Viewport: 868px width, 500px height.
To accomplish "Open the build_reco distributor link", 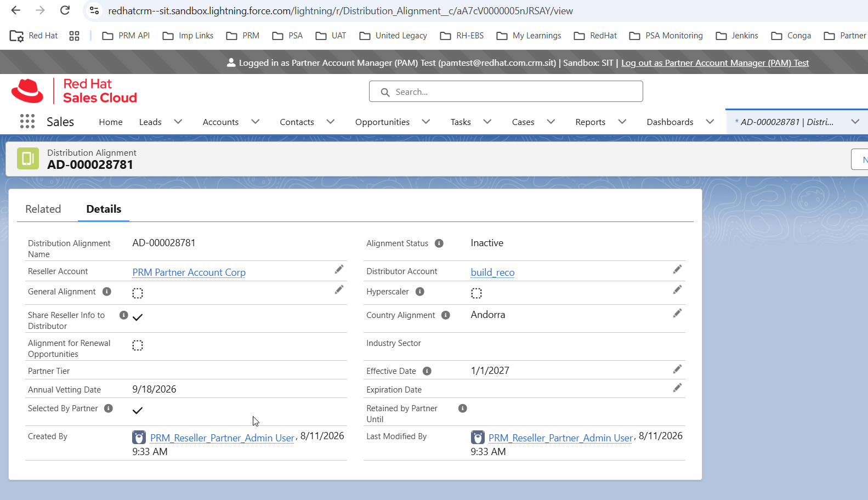I will click(493, 272).
